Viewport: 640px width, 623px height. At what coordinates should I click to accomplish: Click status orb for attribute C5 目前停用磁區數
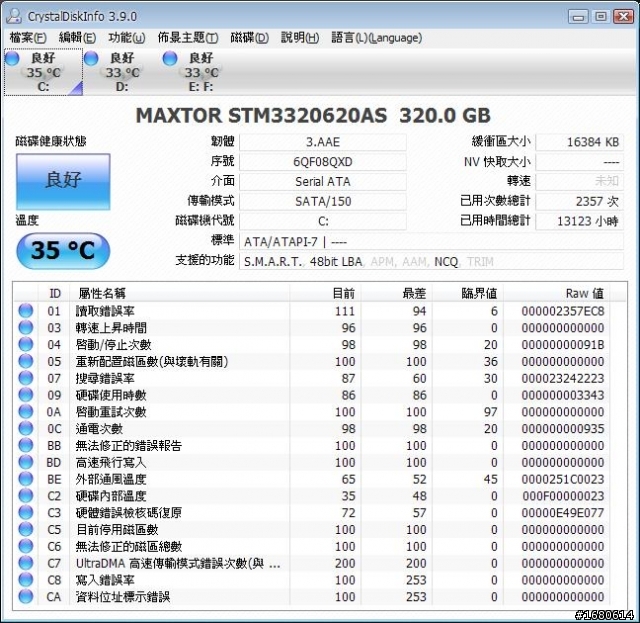coord(26,529)
